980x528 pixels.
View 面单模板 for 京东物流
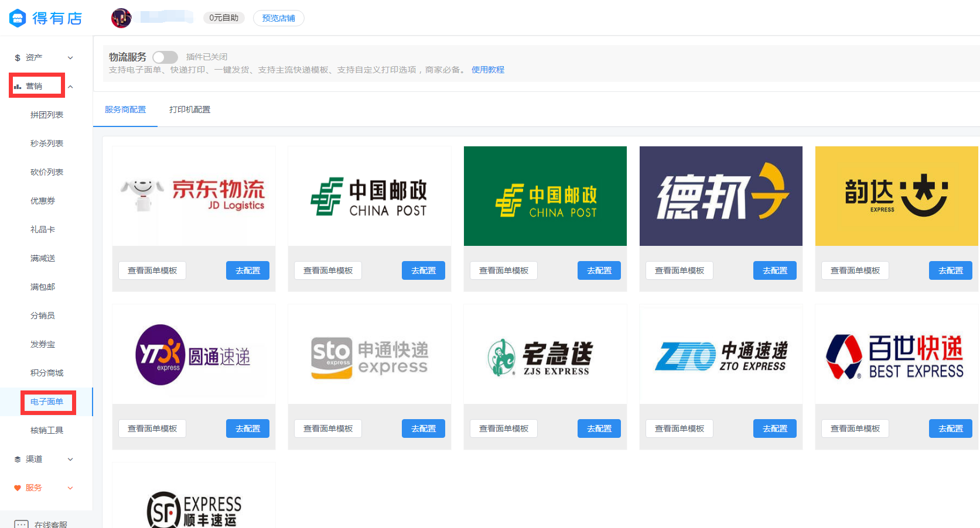pos(152,270)
